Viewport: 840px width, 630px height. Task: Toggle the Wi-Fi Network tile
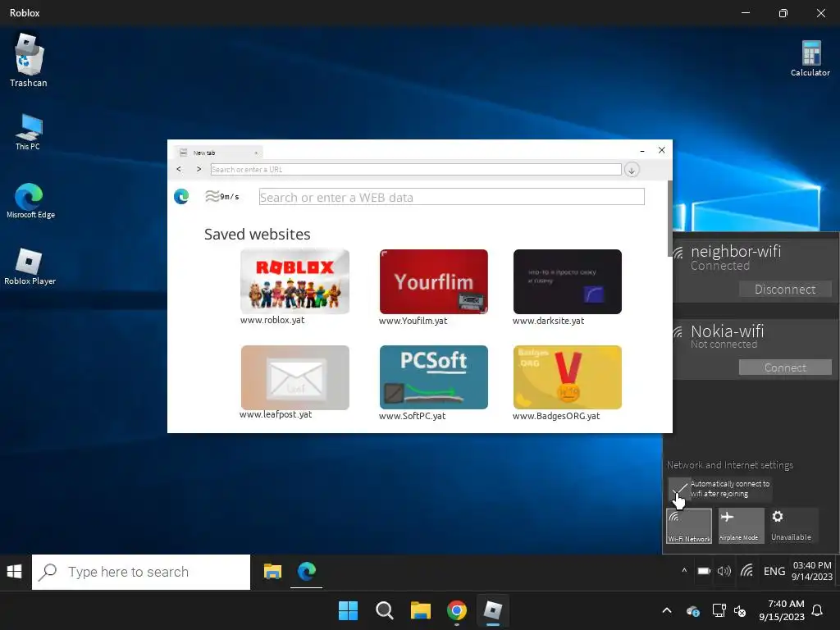689,526
